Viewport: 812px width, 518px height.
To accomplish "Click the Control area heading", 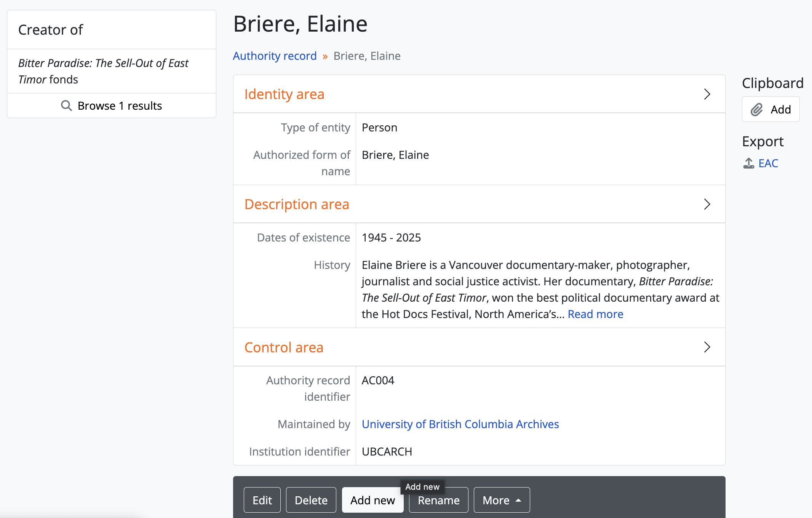I will tap(284, 347).
